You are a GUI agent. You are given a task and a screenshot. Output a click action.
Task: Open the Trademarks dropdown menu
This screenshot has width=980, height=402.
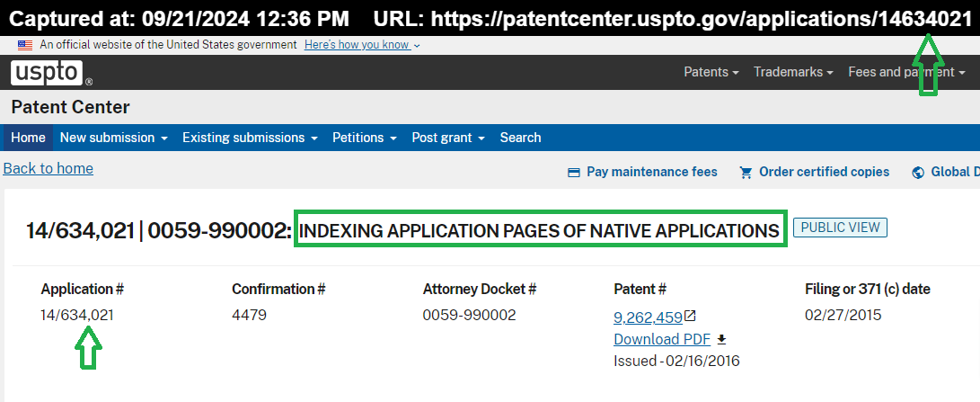pos(793,72)
